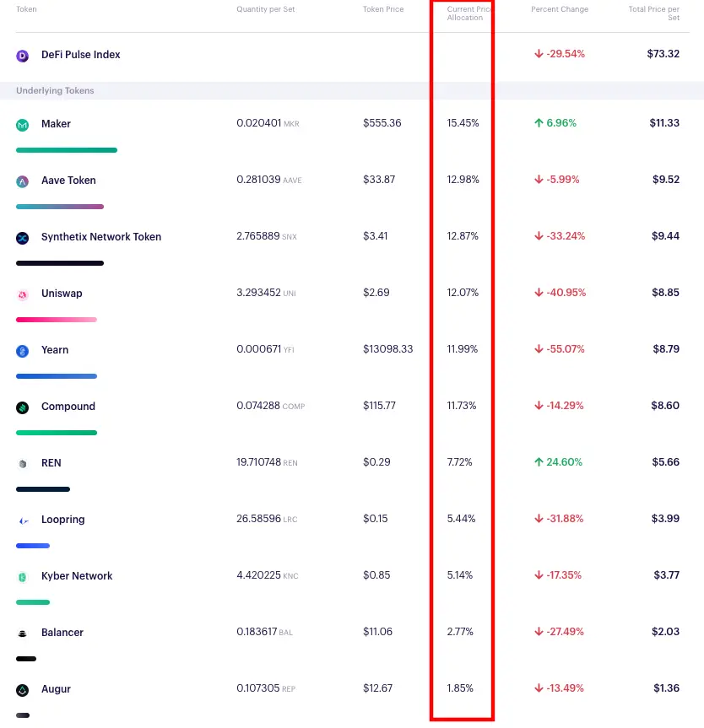Open the Maker token name
Viewport: 704px width, 728px height.
(56, 123)
